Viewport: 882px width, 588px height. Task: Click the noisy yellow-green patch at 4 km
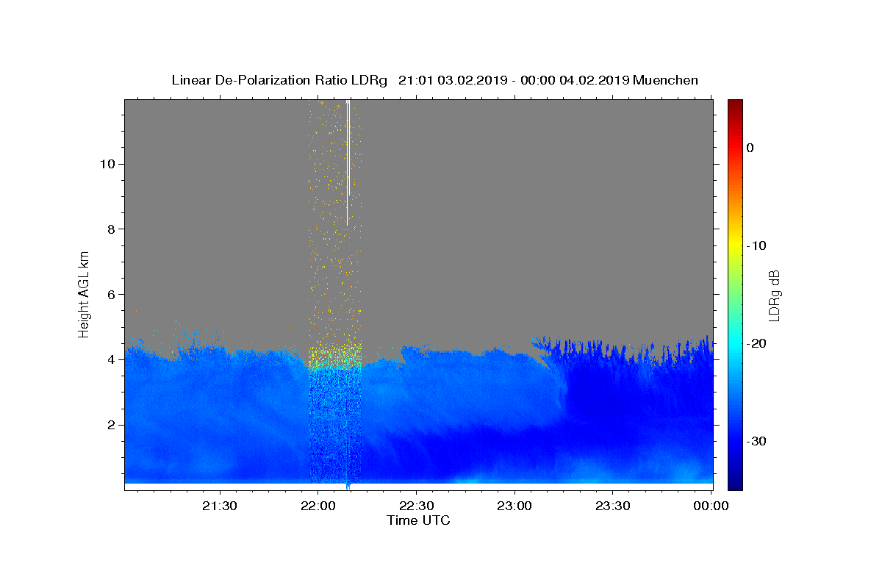(334, 356)
